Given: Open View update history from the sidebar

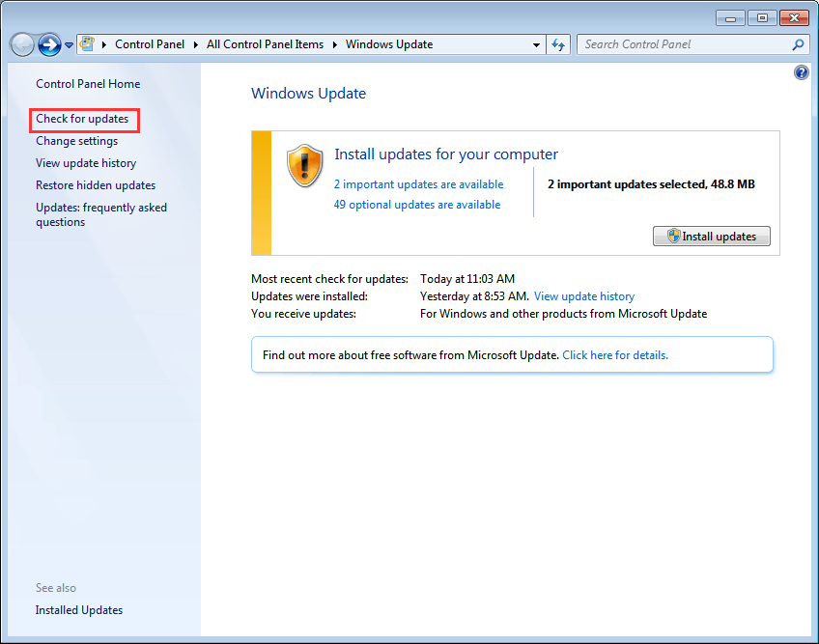Looking at the screenshot, I should click(x=86, y=162).
